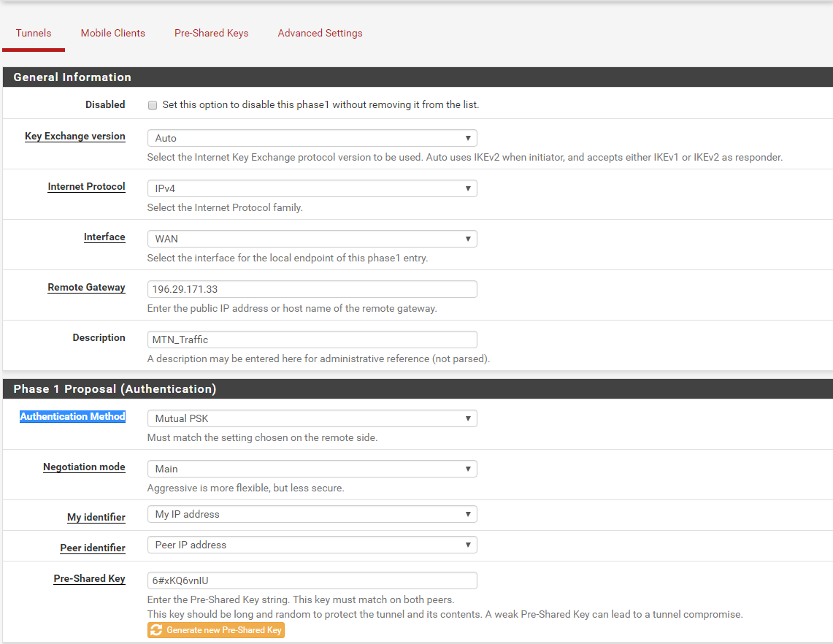The width and height of the screenshot is (833, 644).
Task: Click 'Enter the public IP address or host name' help text
Action: click(292, 309)
